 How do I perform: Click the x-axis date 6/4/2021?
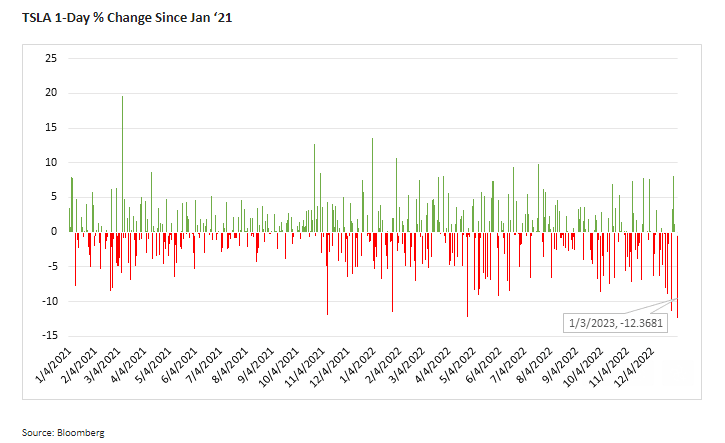(179, 365)
